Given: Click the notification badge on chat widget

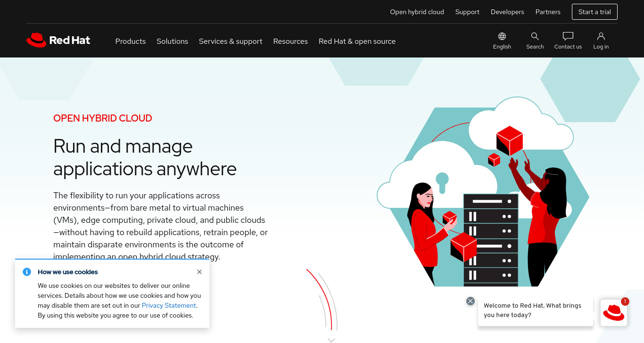Looking at the screenshot, I should 625,302.
